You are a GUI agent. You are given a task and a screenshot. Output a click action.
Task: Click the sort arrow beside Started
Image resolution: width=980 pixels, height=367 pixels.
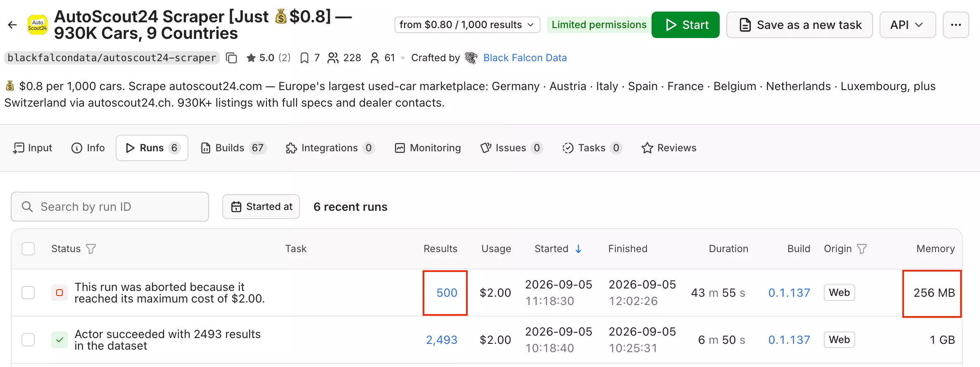[x=578, y=249]
